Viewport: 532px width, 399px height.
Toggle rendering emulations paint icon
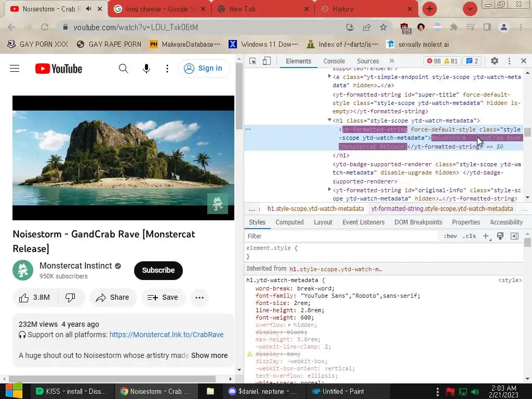coord(500,236)
